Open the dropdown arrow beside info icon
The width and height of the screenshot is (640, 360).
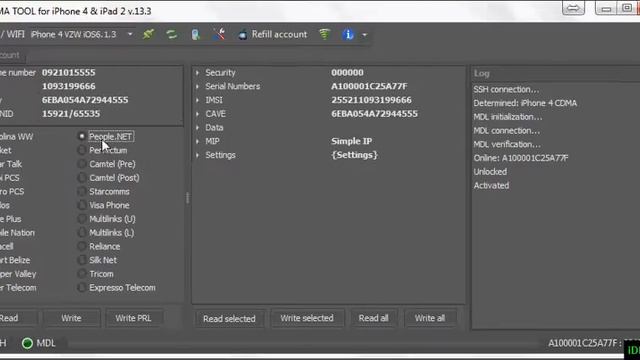point(364,35)
